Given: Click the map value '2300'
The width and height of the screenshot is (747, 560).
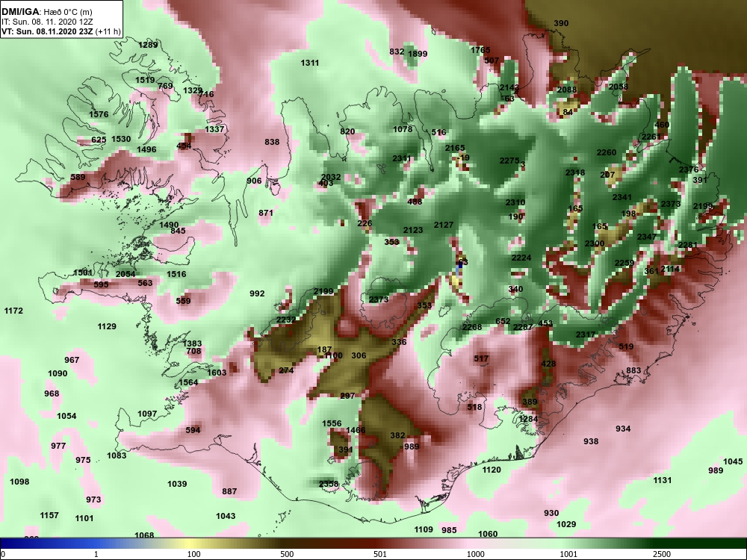Looking at the screenshot, I should 595,244.
